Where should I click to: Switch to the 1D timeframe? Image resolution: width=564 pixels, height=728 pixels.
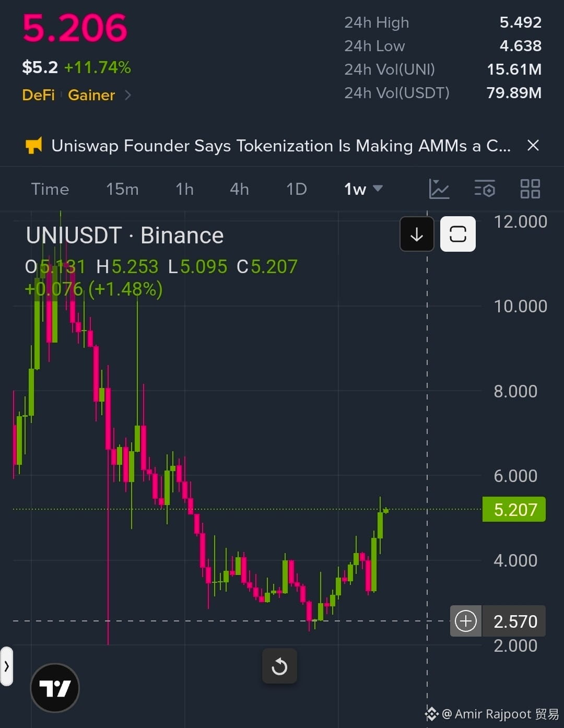297,189
